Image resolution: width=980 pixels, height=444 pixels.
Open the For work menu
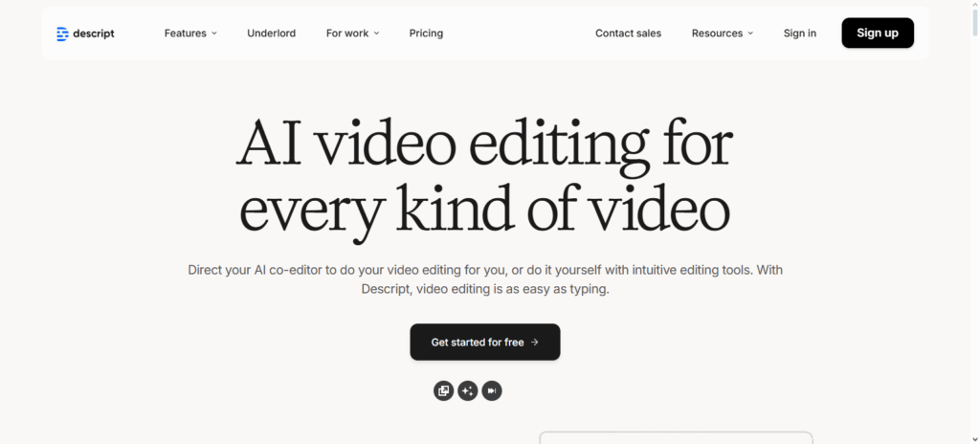click(346, 33)
